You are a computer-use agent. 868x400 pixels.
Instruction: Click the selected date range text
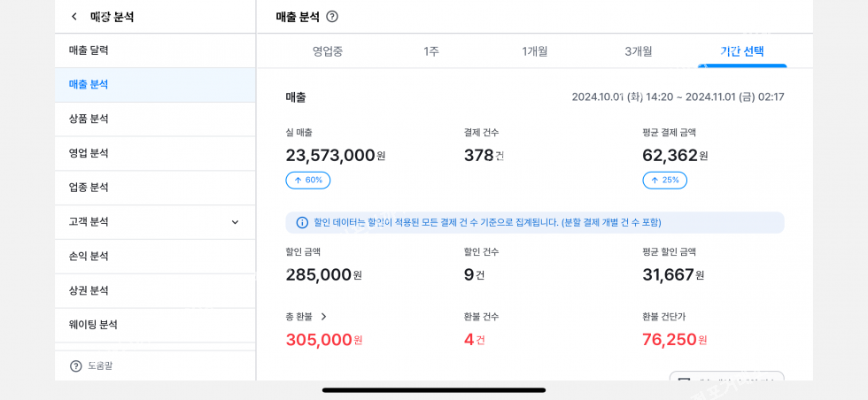(678, 97)
